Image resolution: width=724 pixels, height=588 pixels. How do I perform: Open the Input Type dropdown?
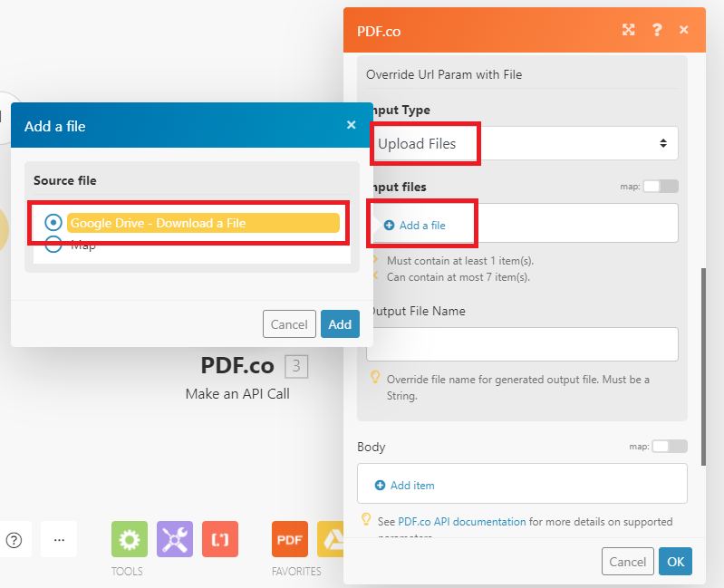[524, 143]
